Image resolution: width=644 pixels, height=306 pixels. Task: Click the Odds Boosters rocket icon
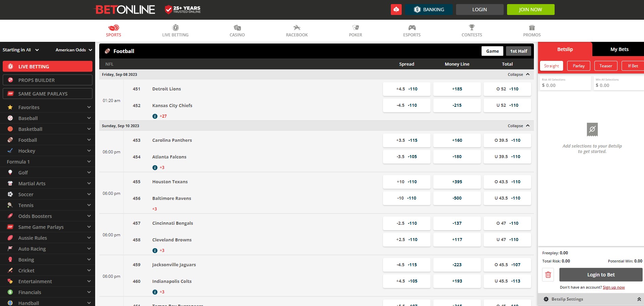10,216
